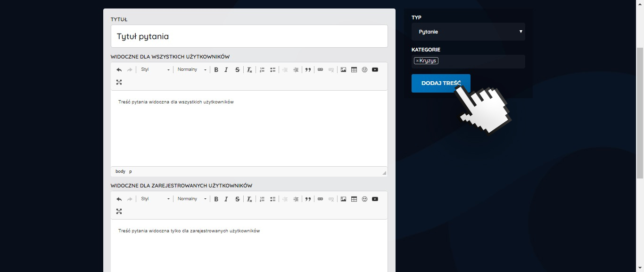Embed YouTube video in registered-users editor
Viewport: 644px width, 272px height.
point(375,199)
